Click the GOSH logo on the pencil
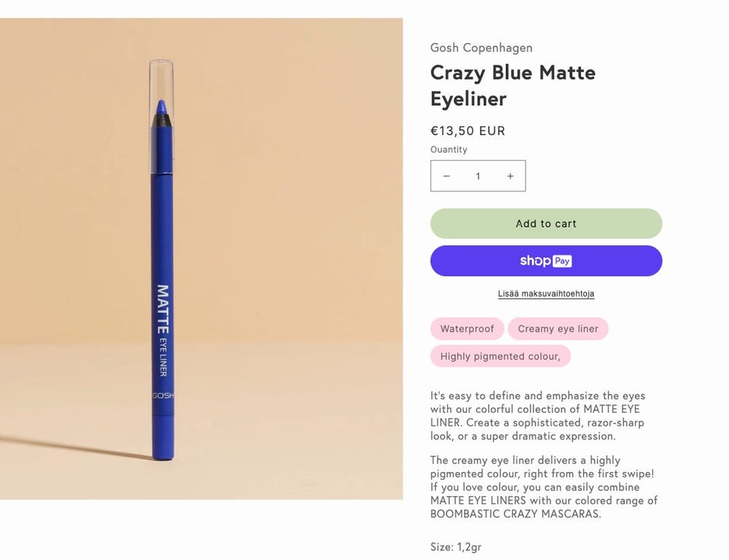This screenshot has height=560, width=729. 163,395
